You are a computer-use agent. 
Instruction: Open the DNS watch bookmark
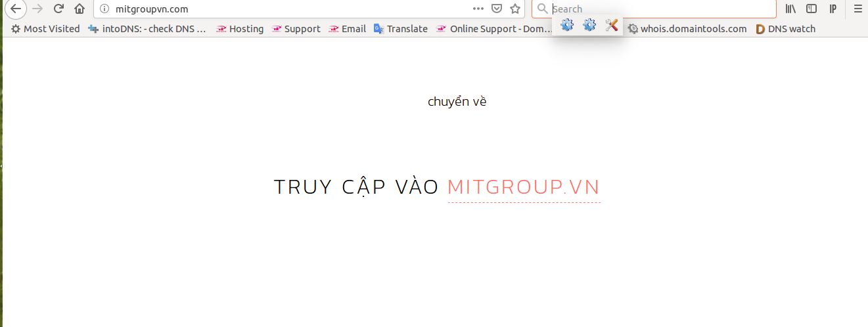786,29
